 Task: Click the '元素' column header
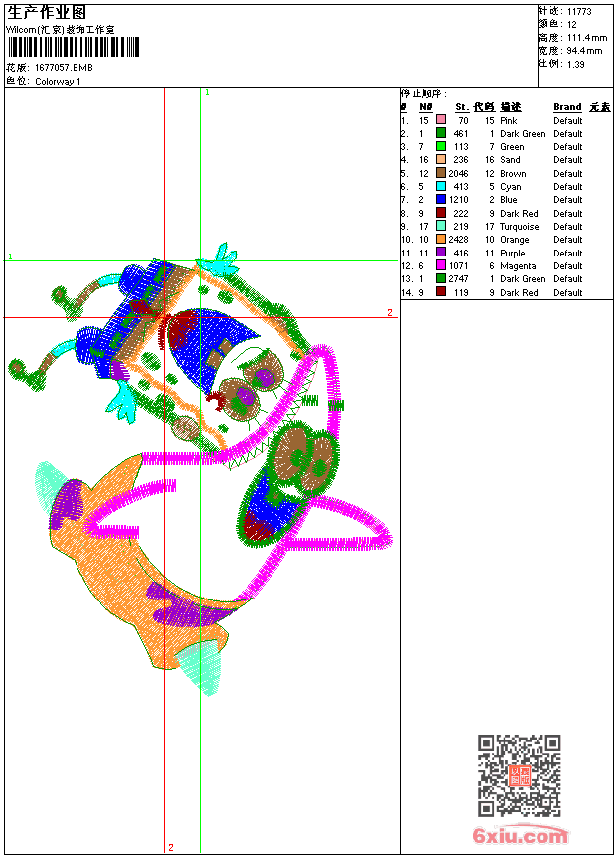point(600,107)
